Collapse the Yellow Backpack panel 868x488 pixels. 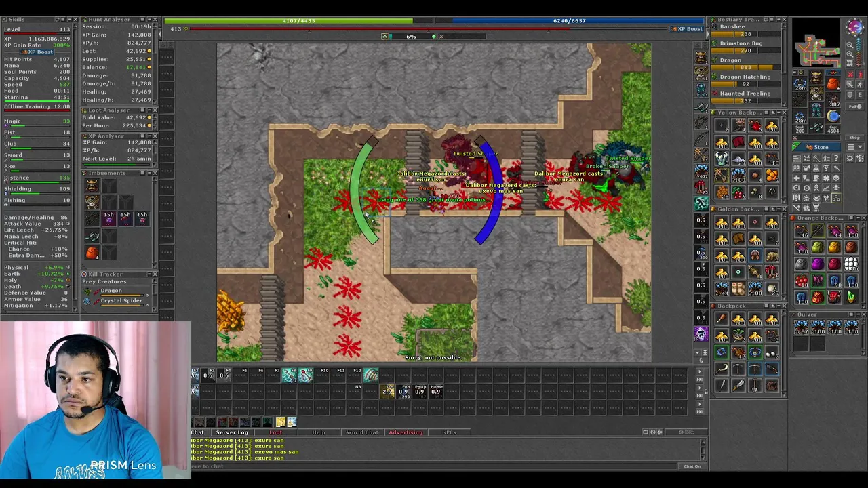[x=778, y=113]
